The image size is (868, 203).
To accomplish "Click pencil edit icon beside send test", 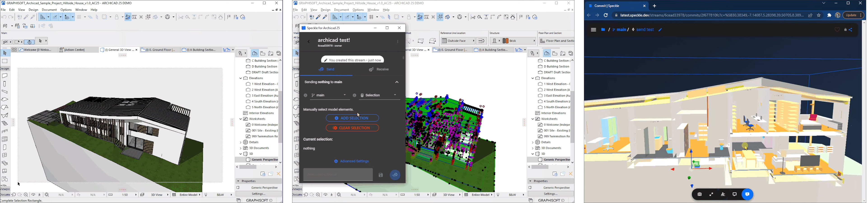I will (660, 30).
